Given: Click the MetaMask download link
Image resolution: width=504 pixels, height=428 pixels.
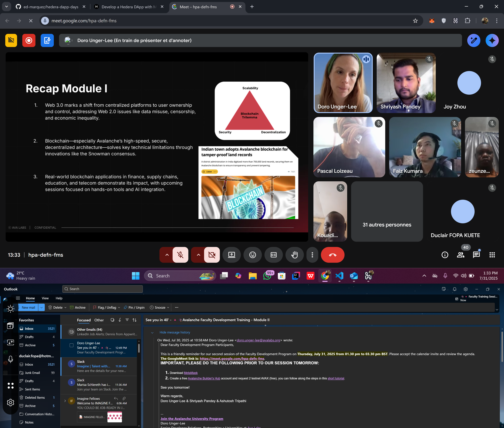Looking at the screenshot, I should [x=191, y=373].
